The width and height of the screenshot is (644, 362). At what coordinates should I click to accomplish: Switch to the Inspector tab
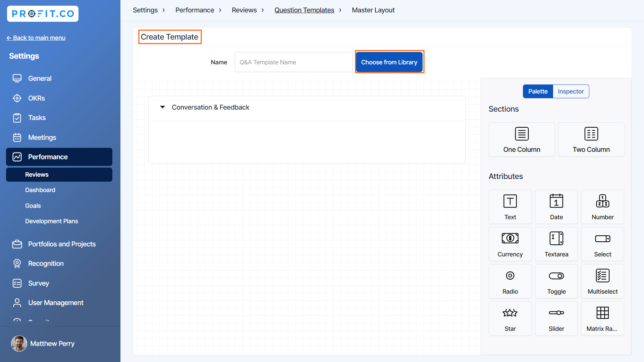571,92
